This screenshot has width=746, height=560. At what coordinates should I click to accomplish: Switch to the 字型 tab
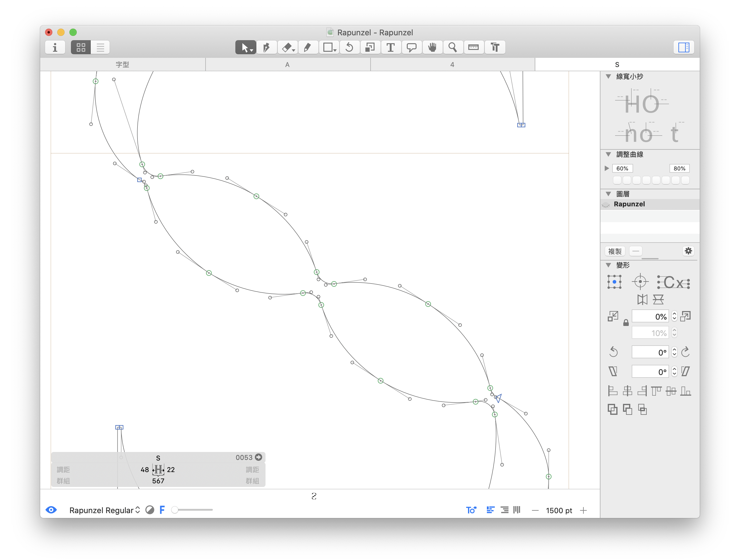point(122,65)
